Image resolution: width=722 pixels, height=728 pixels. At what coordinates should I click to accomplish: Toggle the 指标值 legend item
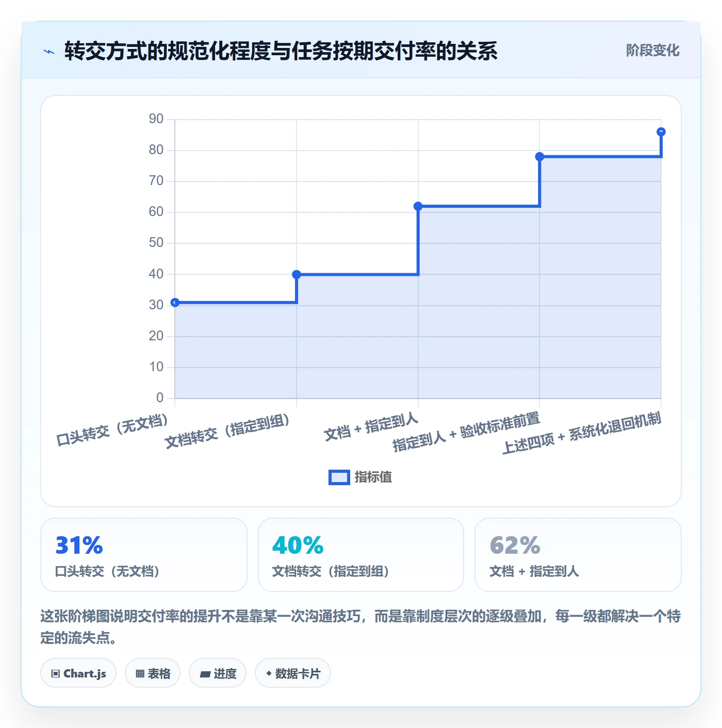coord(360,477)
